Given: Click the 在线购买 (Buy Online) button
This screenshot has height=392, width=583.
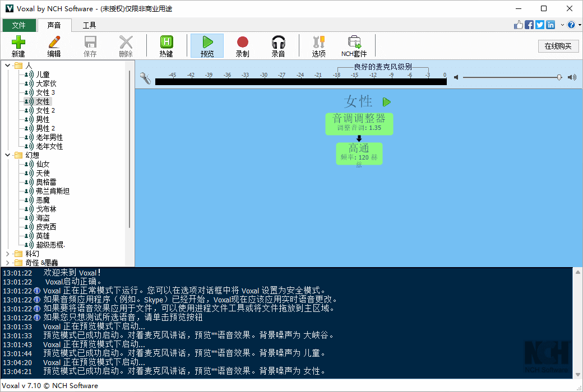Looking at the screenshot, I should click(558, 46).
